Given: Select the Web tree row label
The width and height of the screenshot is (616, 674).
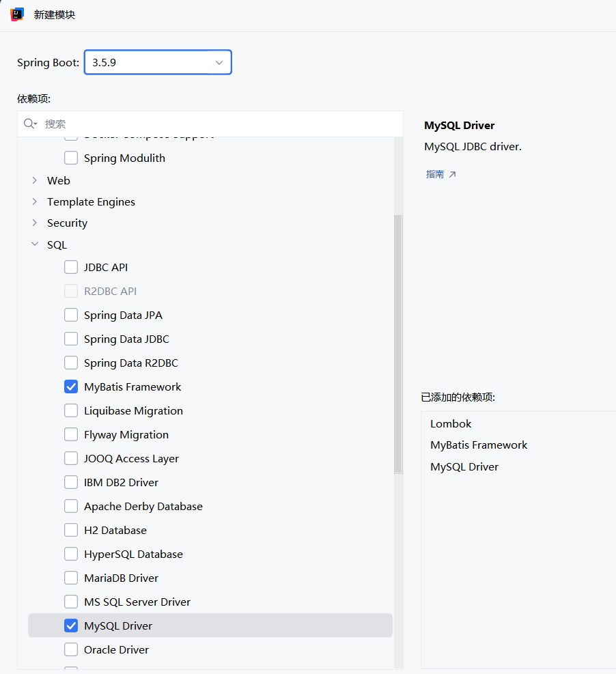Looking at the screenshot, I should click(59, 180).
